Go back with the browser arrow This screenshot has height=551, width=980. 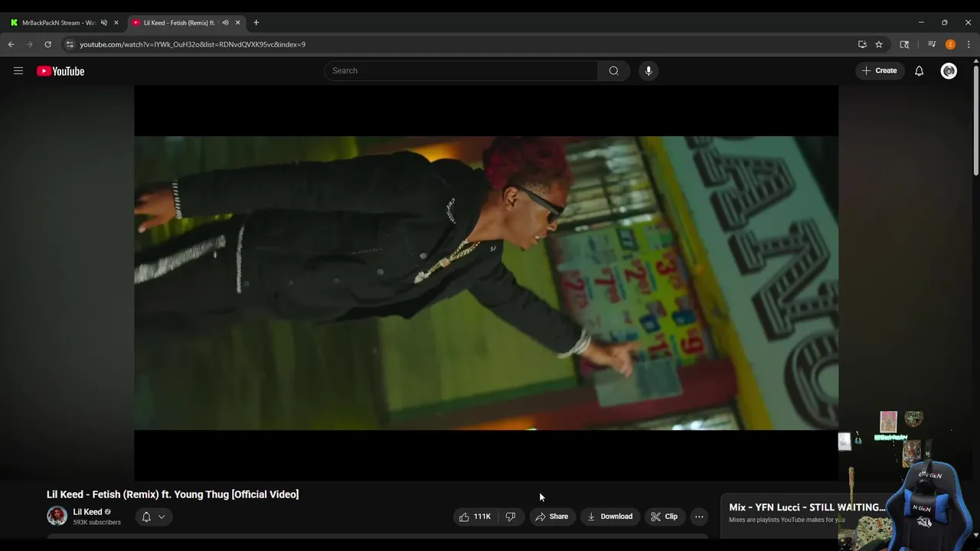point(11,44)
